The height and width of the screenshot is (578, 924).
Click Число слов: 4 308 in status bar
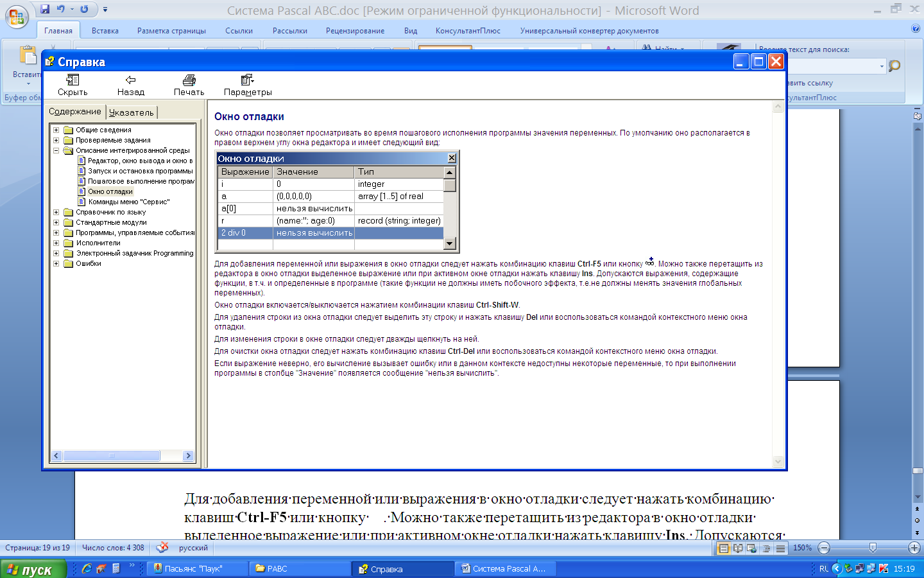[113, 548]
